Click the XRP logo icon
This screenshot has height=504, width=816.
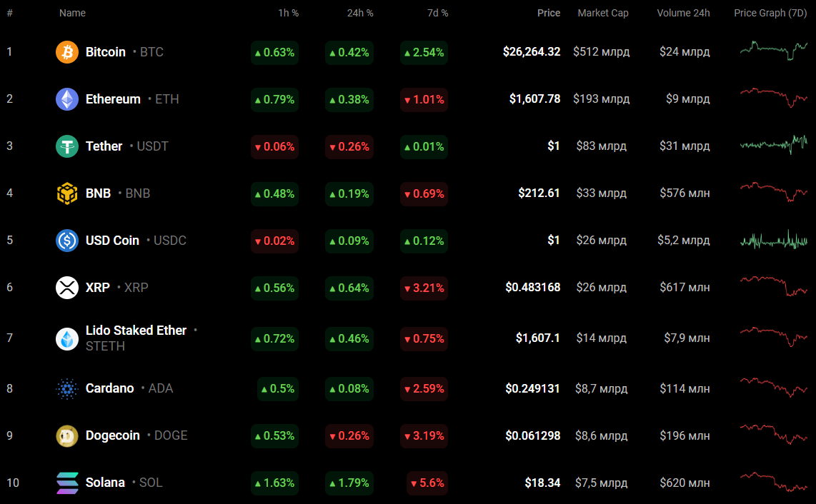tap(67, 288)
